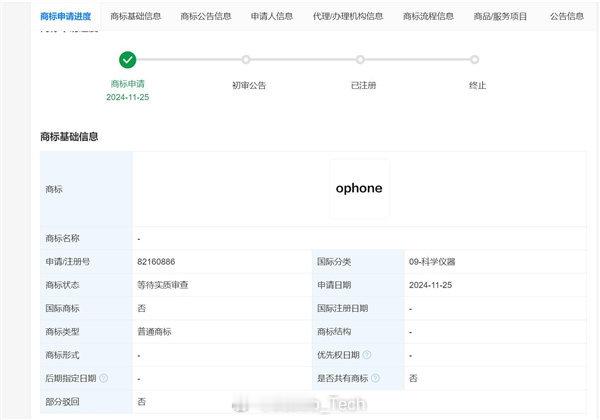Open the 代理/办理机构信息 tab

(348, 16)
